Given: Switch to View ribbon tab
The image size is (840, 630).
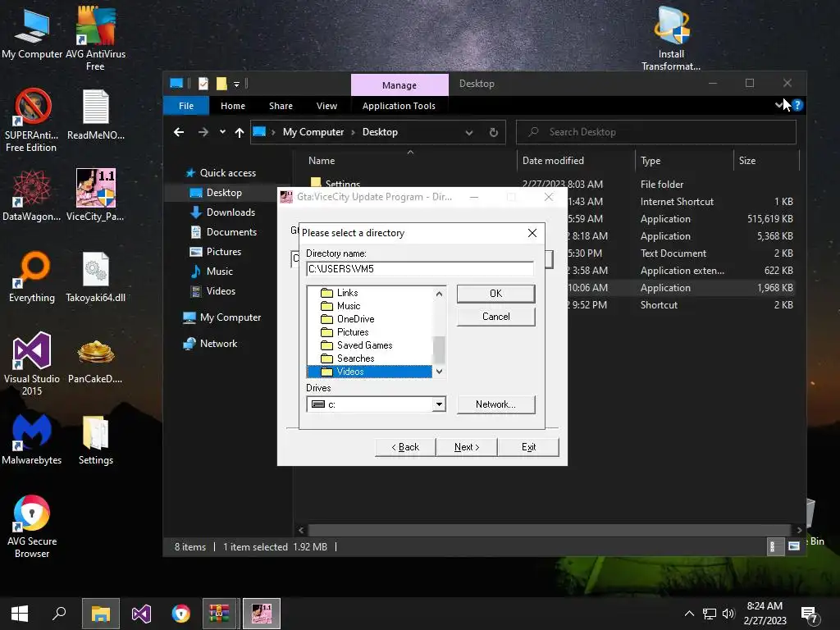Looking at the screenshot, I should tap(326, 106).
